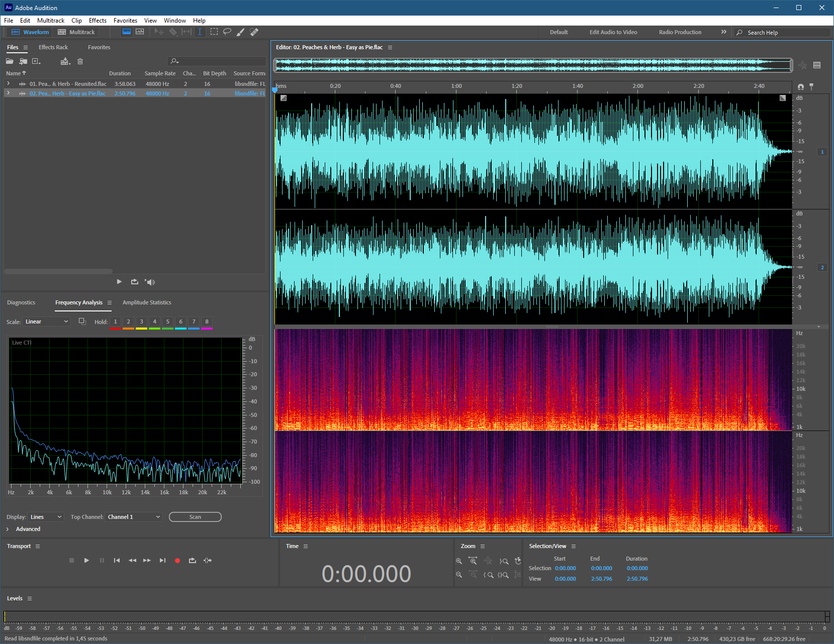Open the Scale Linear dropdown
Image resolution: width=834 pixels, height=644 pixels.
46,321
